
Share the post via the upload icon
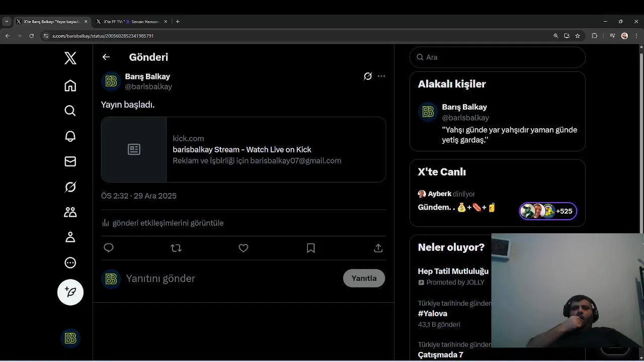378,248
